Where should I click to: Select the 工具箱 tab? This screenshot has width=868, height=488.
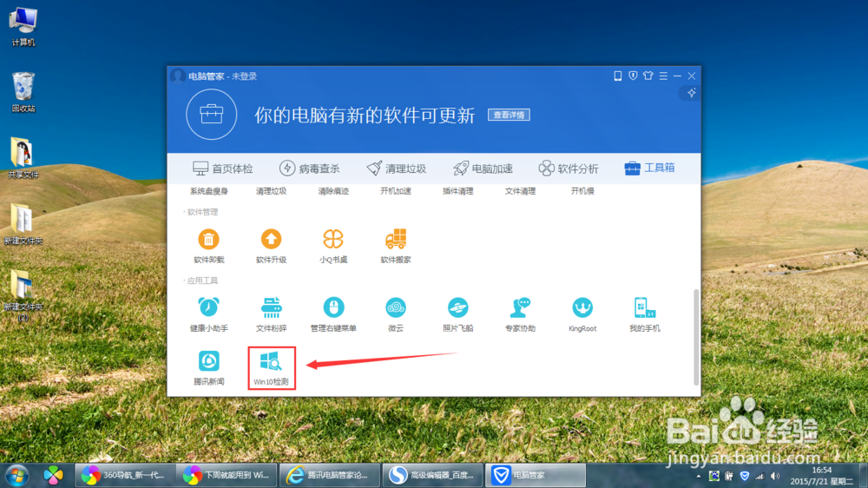point(649,168)
